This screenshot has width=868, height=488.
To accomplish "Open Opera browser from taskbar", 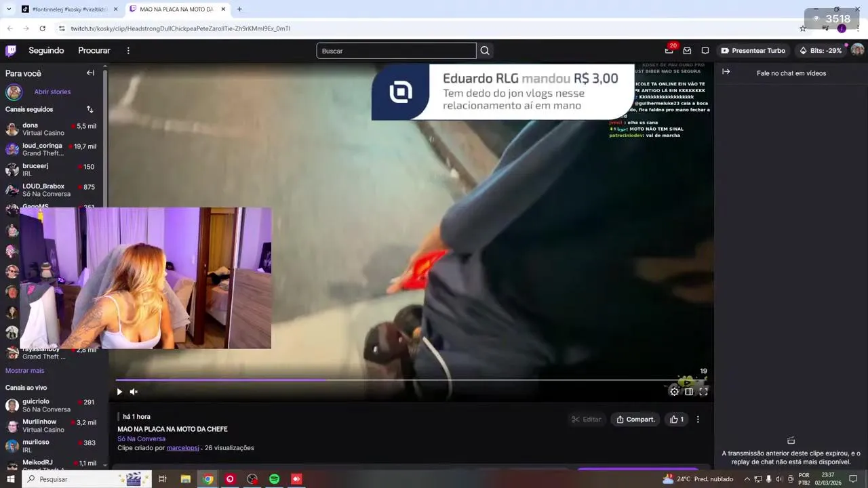I will click(230, 479).
